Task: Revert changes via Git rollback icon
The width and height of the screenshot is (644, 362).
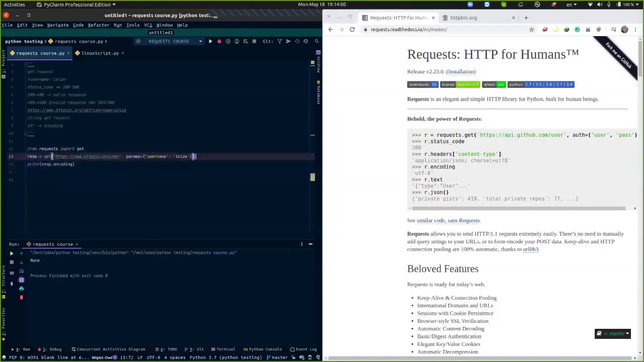Action: coord(305,41)
